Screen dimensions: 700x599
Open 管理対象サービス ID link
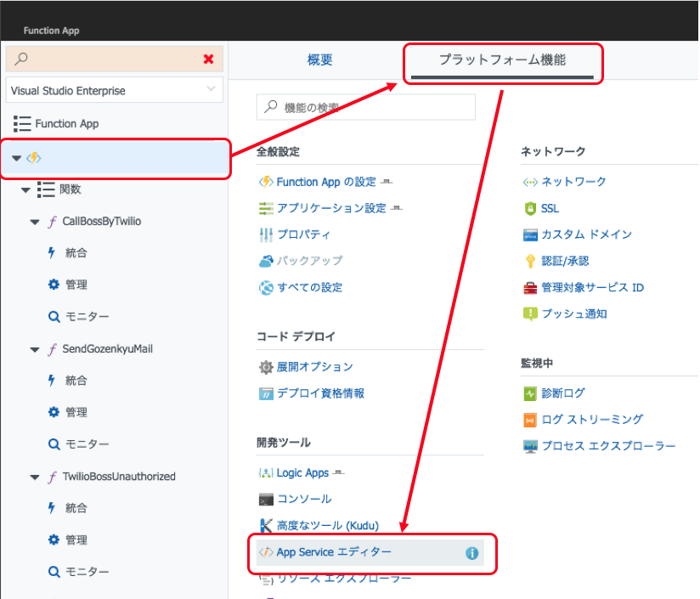592,287
